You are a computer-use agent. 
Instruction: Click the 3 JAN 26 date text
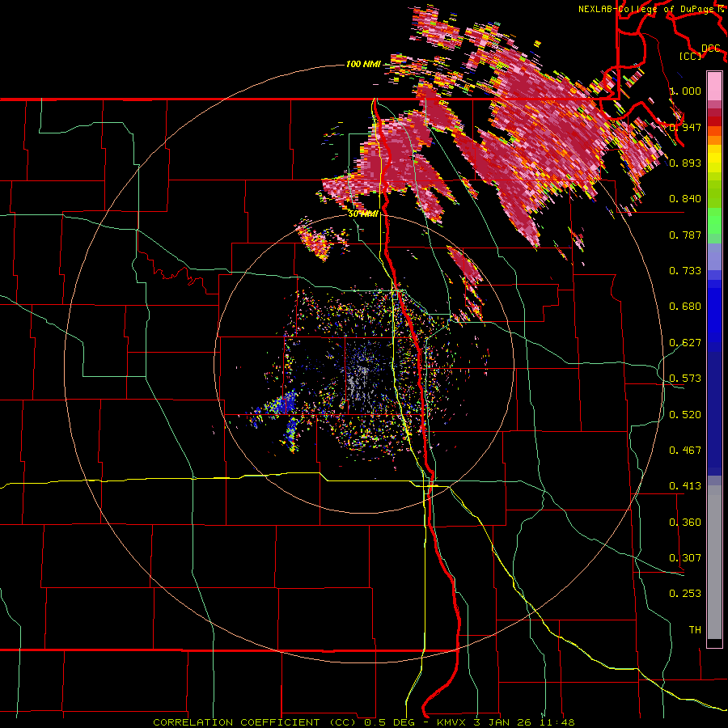tap(503, 722)
